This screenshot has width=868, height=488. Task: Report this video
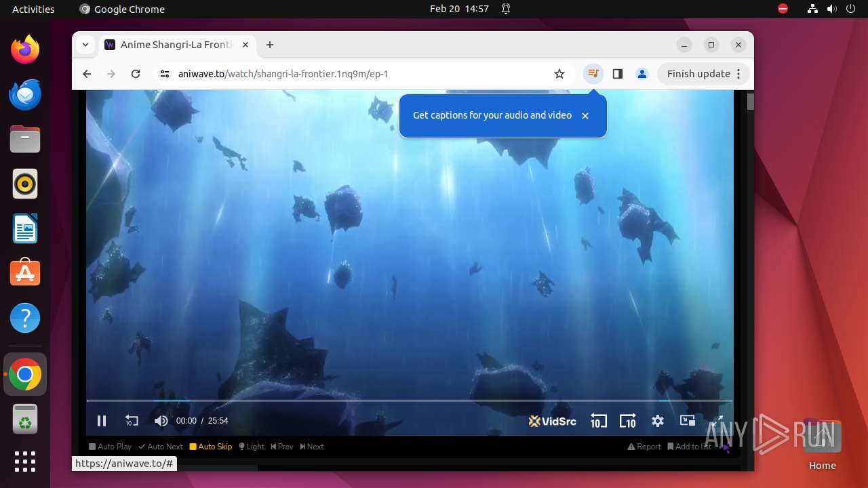click(x=644, y=447)
